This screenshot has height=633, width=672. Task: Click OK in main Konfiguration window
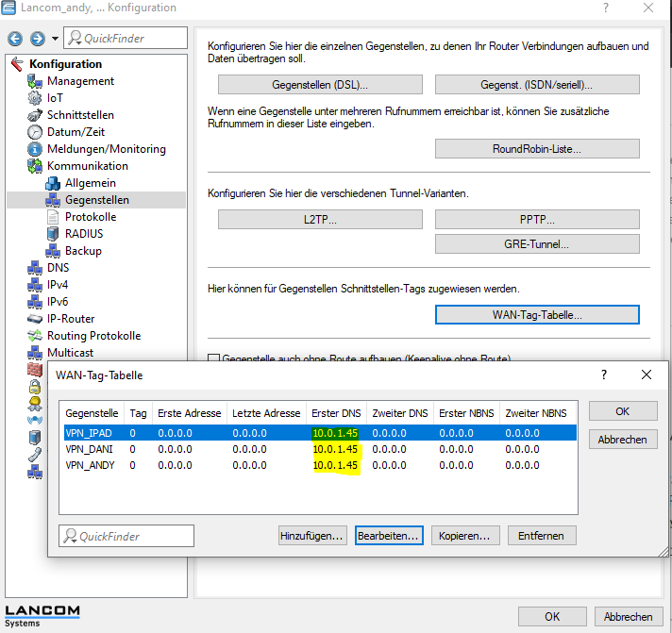[x=552, y=616]
